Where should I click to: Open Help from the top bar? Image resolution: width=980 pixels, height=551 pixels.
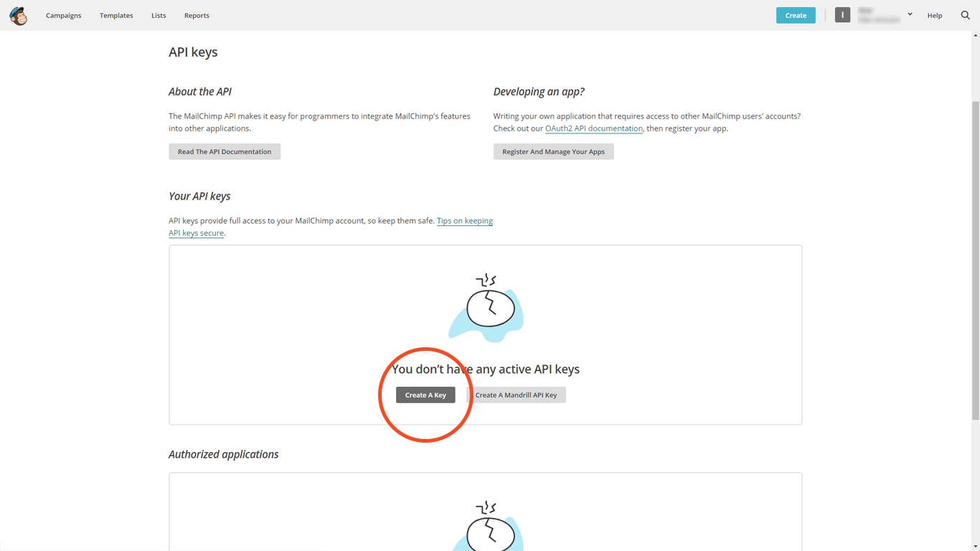935,15
